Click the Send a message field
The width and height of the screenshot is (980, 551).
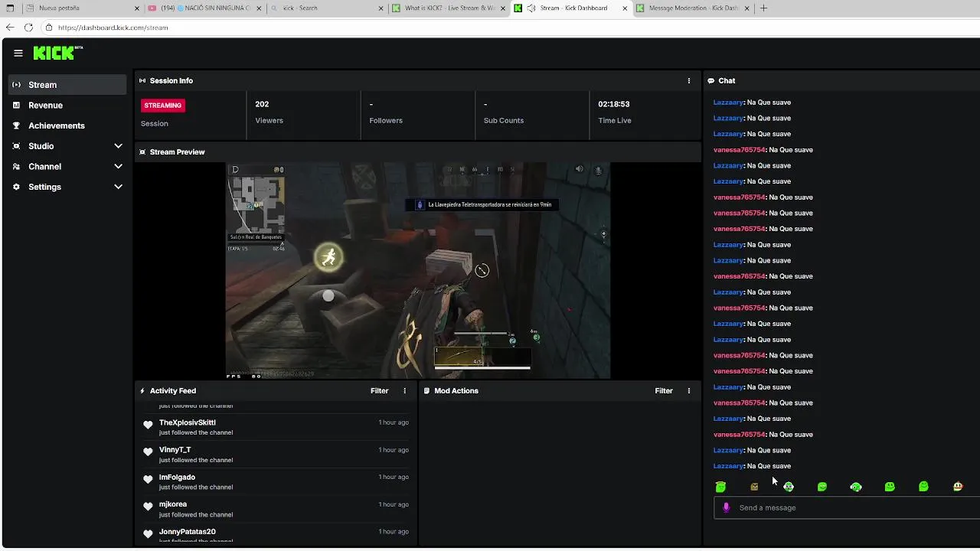847,507
